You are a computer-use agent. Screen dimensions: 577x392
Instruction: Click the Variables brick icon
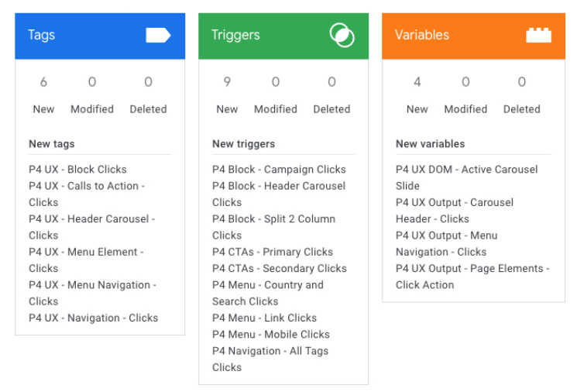tap(538, 35)
